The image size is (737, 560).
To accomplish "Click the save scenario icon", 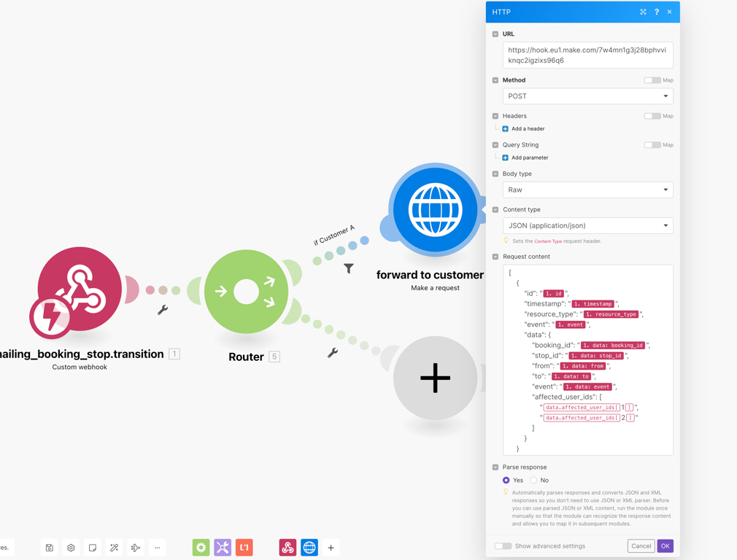I will (50, 548).
